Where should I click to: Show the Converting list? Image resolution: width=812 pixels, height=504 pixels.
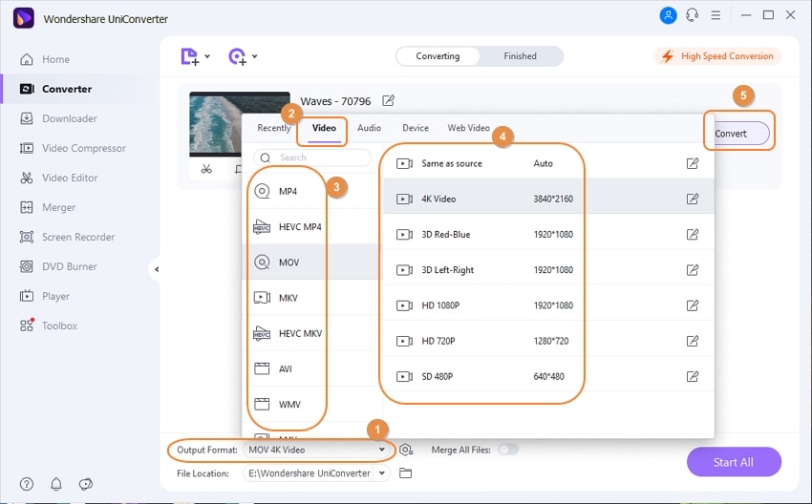tap(438, 56)
